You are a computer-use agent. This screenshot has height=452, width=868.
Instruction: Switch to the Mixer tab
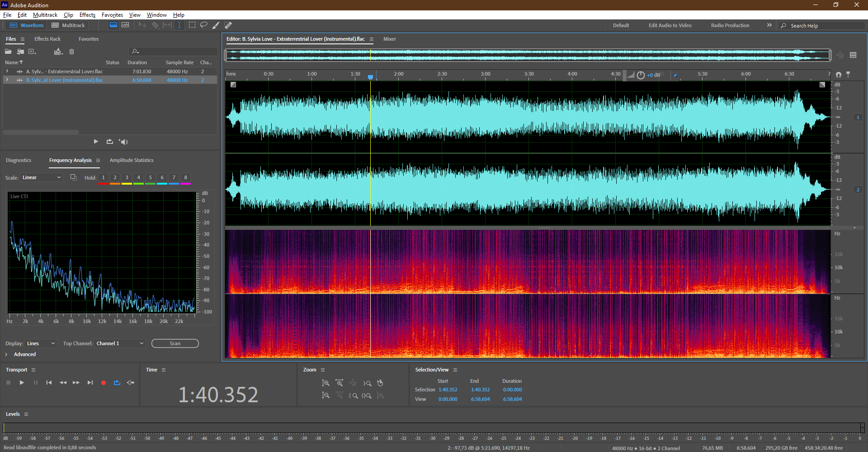point(390,39)
